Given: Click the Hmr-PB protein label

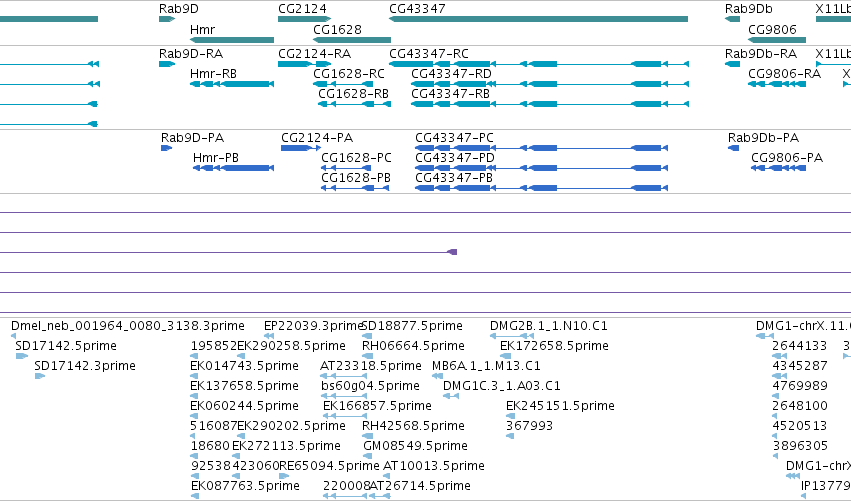Looking at the screenshot, I should point(216,158).
